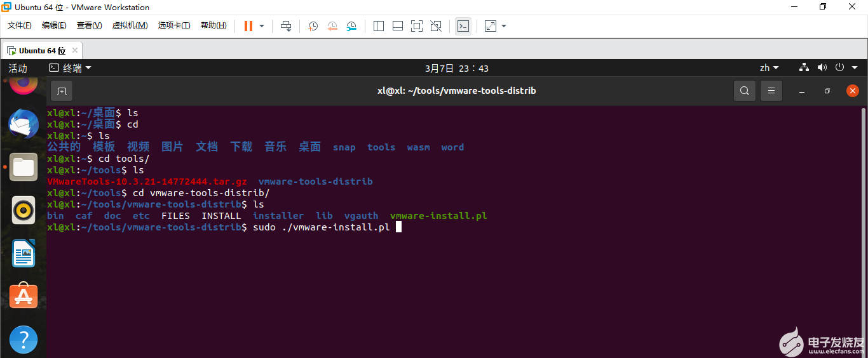Click the etc directory name in listing
The width and height of the screenshot is (868, 358).
pyautogui.click(x=141, y=216)
